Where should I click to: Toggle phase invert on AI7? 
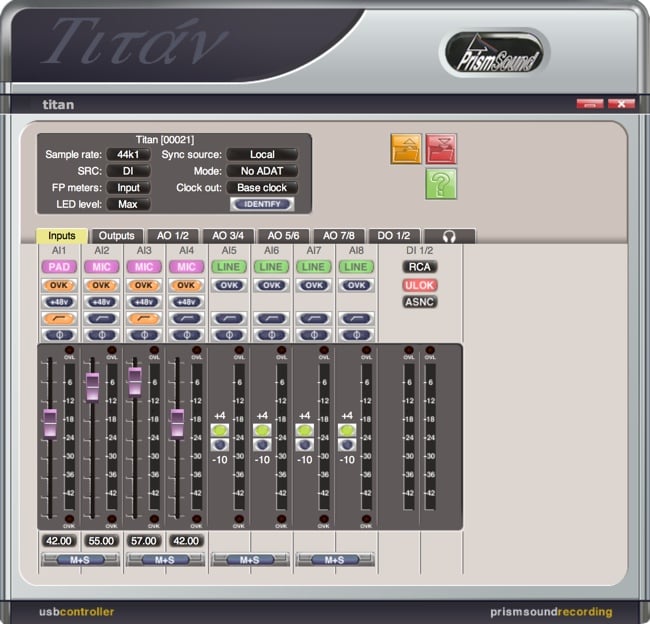314,335
